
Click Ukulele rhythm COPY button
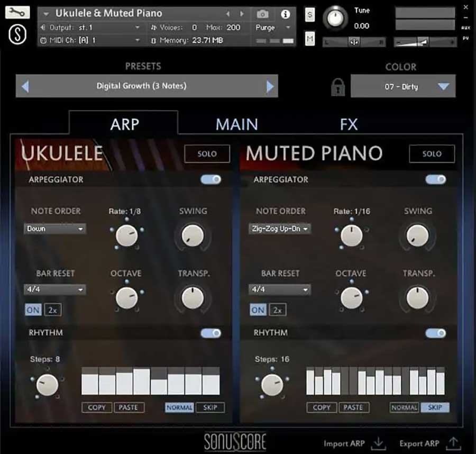(97, 407)
